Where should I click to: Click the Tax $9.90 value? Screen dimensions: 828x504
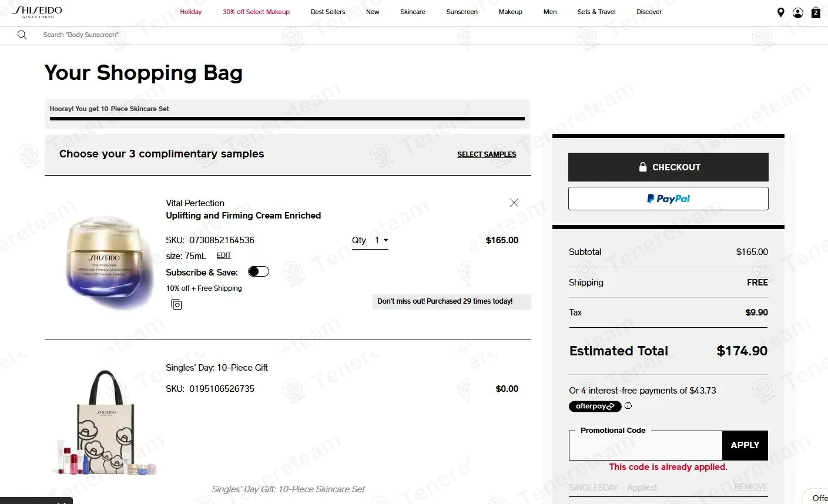[756, 313]
